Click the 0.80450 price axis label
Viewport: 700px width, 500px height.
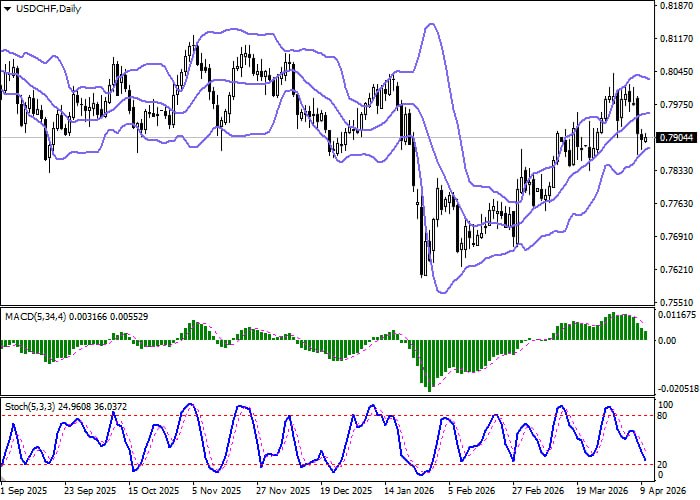point(675,71)
